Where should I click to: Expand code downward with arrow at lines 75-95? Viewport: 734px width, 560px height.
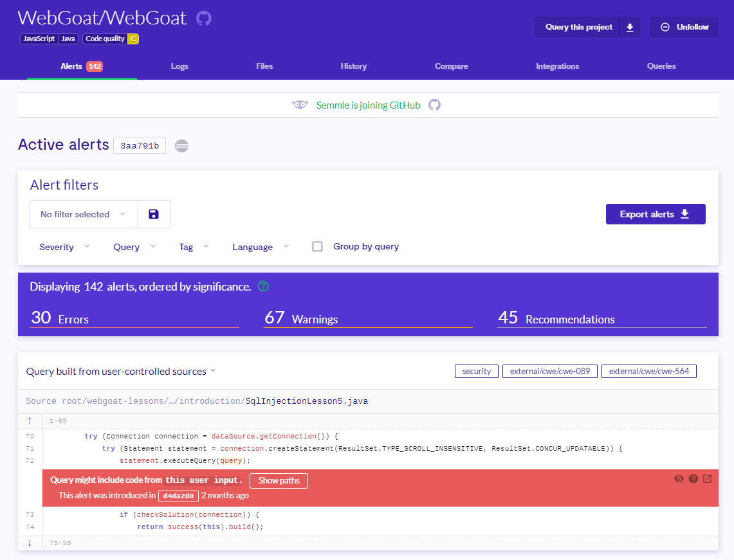[30, 543]
